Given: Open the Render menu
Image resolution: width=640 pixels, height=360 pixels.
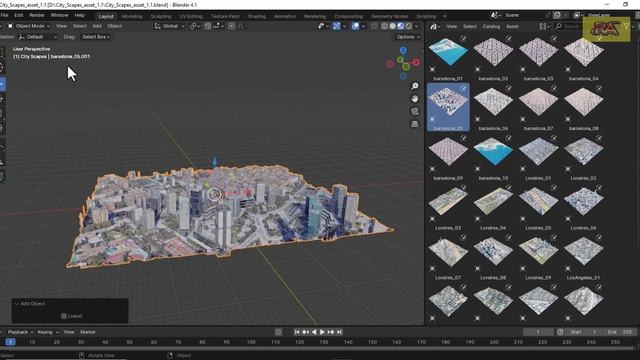Looking at the screenshot, I should [x=37, y=15].
